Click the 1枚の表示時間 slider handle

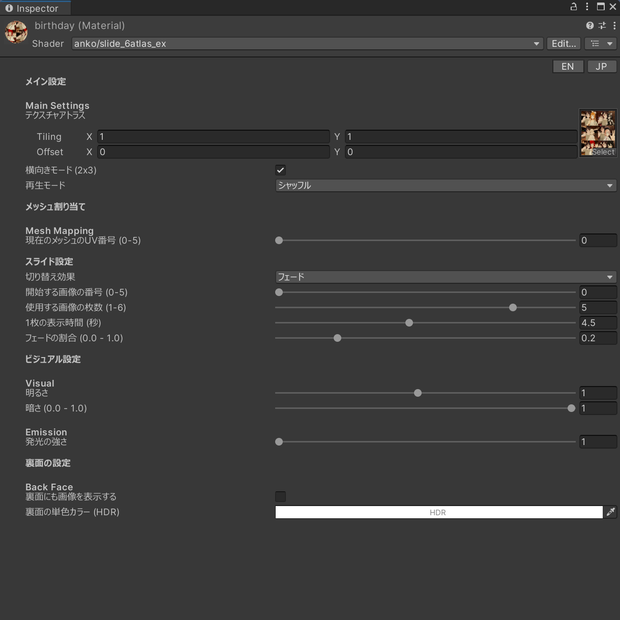click(409, 323)
